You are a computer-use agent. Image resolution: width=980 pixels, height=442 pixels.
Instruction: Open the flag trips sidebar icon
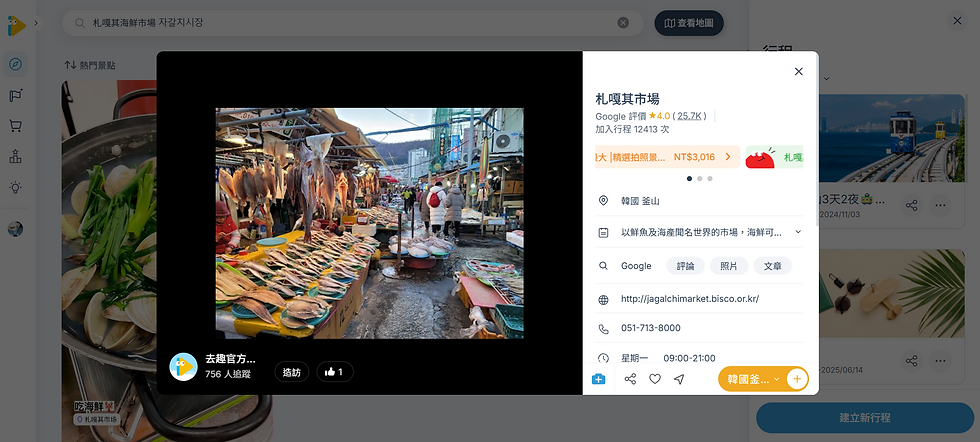[16, 96]
